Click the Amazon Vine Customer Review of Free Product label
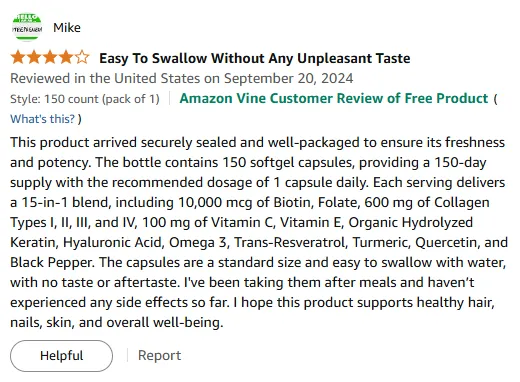Viewport: 520px width, 382px height. (x=334, y=99)
